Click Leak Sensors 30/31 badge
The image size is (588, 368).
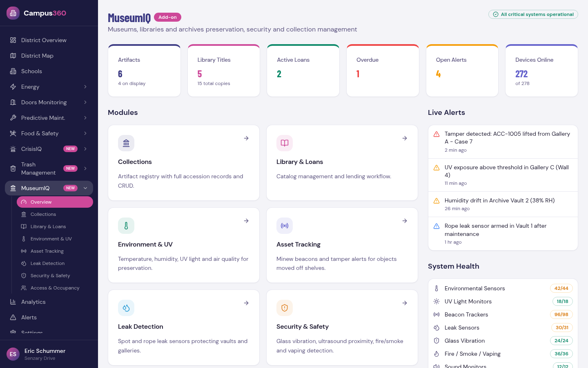[x=562, y=328]
